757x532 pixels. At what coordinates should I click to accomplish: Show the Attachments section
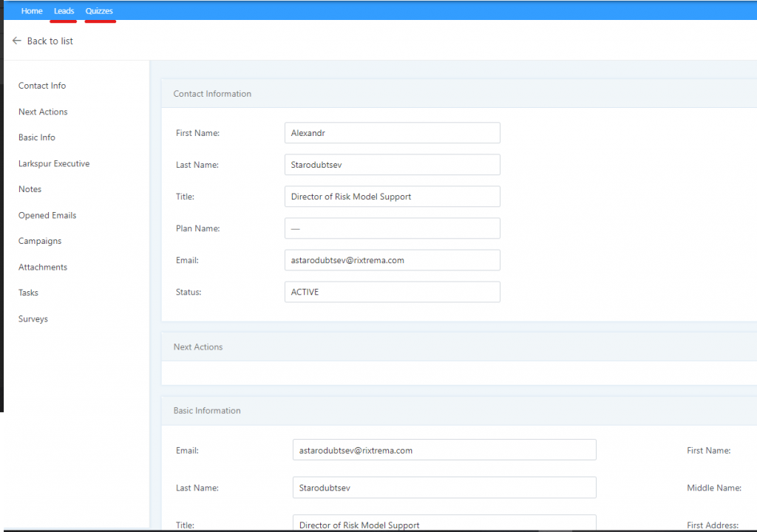43,267
